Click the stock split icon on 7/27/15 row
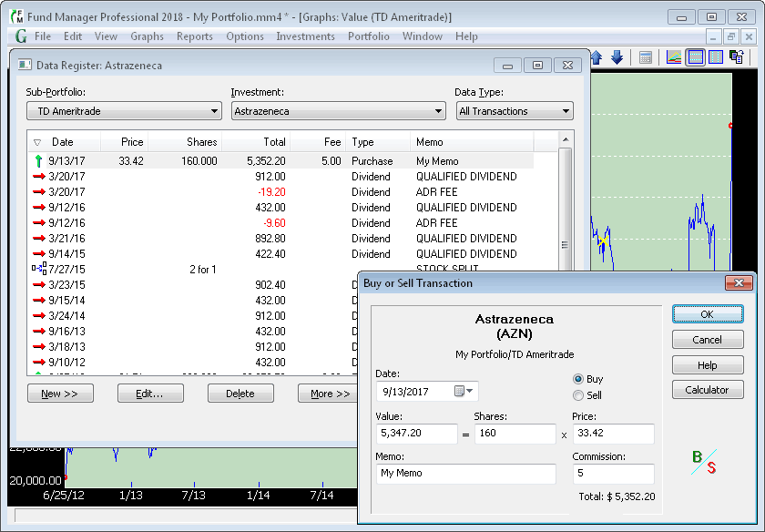Screen dimensions: 765x532 (x=39, y=269)
